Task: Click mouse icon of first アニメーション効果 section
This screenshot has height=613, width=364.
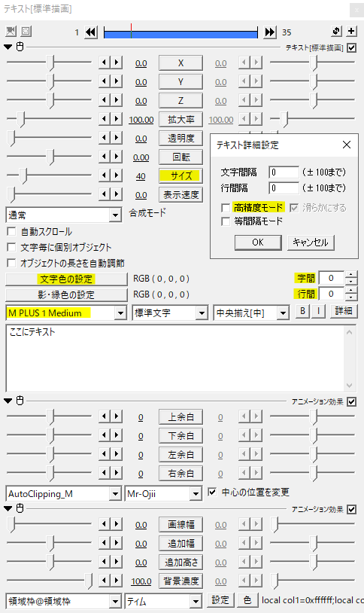Action: click(20, 401)
